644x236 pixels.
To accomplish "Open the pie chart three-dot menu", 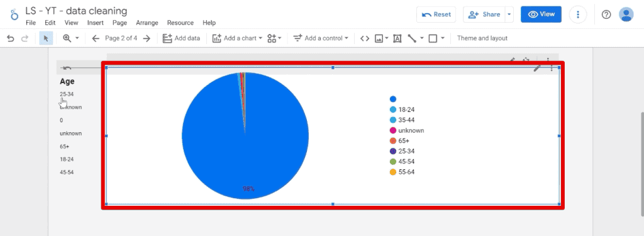I will [552, 68].
